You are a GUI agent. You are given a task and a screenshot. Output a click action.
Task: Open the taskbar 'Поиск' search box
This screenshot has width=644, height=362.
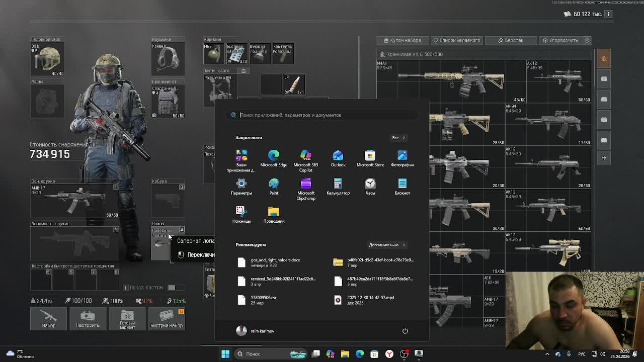(x=271, y=354)
